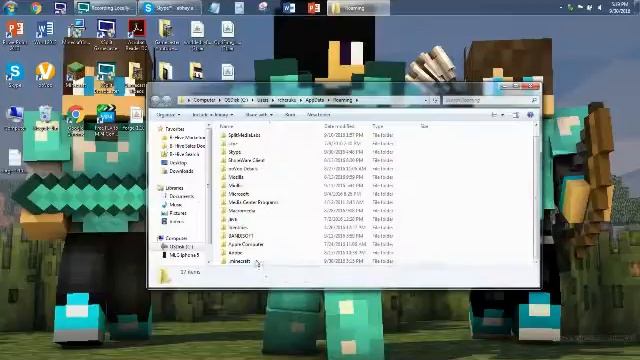Create a New folder via toolbar
640x360 pixels.
click(x=318, y=115)
